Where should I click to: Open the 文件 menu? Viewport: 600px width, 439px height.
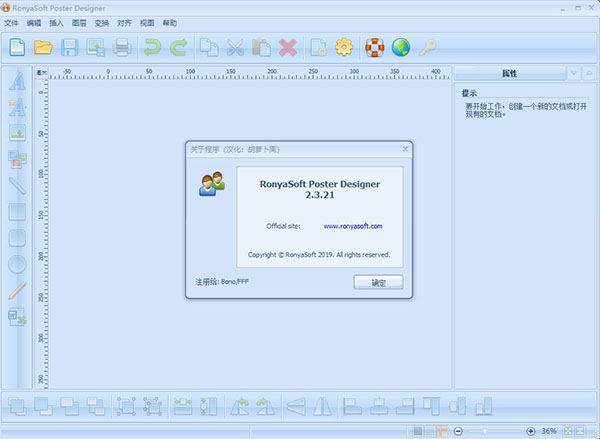pos(12,21)
